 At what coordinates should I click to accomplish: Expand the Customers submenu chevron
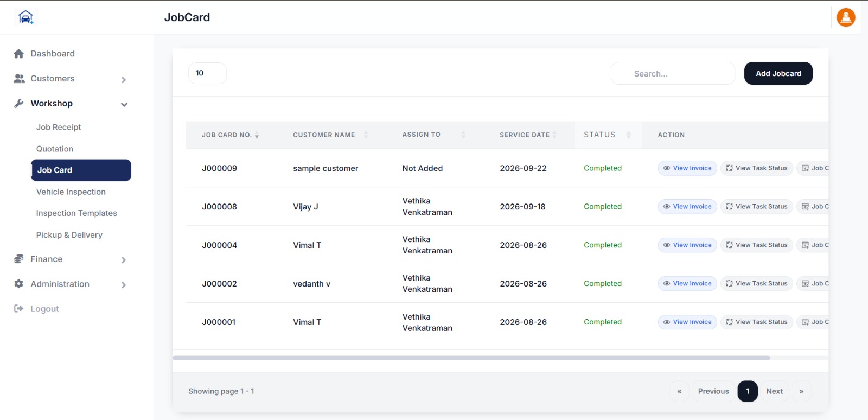124,80
